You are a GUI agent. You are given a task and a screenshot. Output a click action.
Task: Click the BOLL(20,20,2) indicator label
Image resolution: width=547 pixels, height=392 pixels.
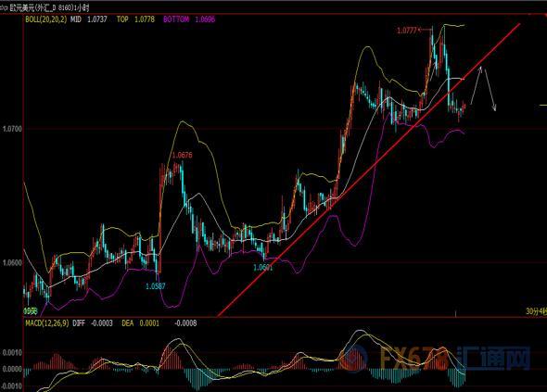tap(46, 19)
